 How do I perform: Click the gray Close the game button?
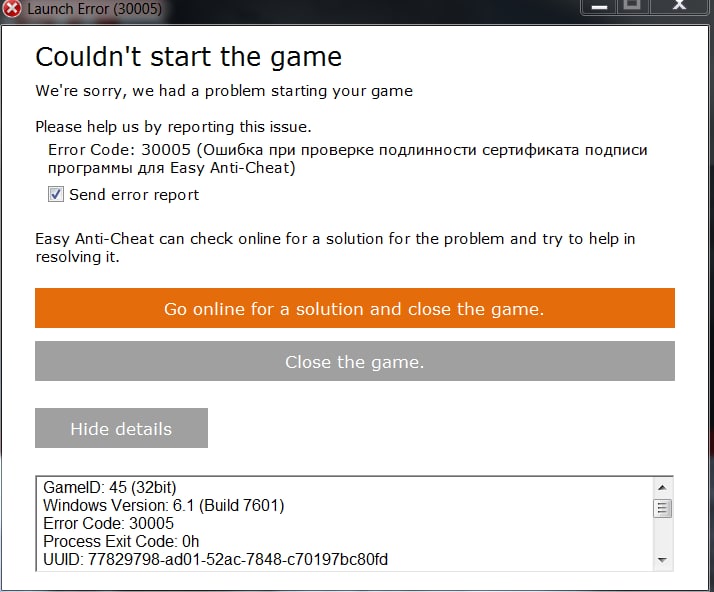coord(355,361)
